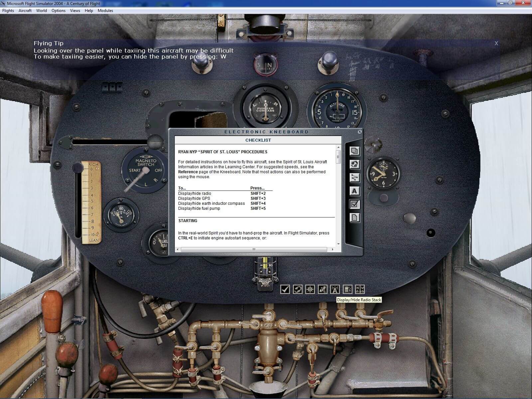Open the kneeboard with the checkmark panel icon
Image resolution: width=532 pixels, height=399 pixels.
click(285, 289)
